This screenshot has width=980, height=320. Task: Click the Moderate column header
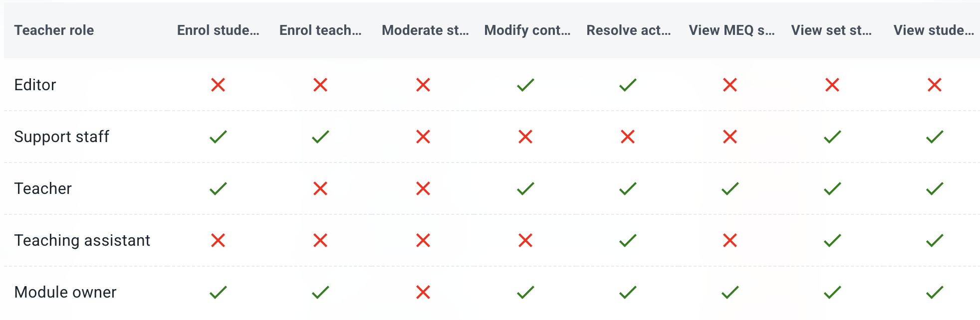point(425,30)
